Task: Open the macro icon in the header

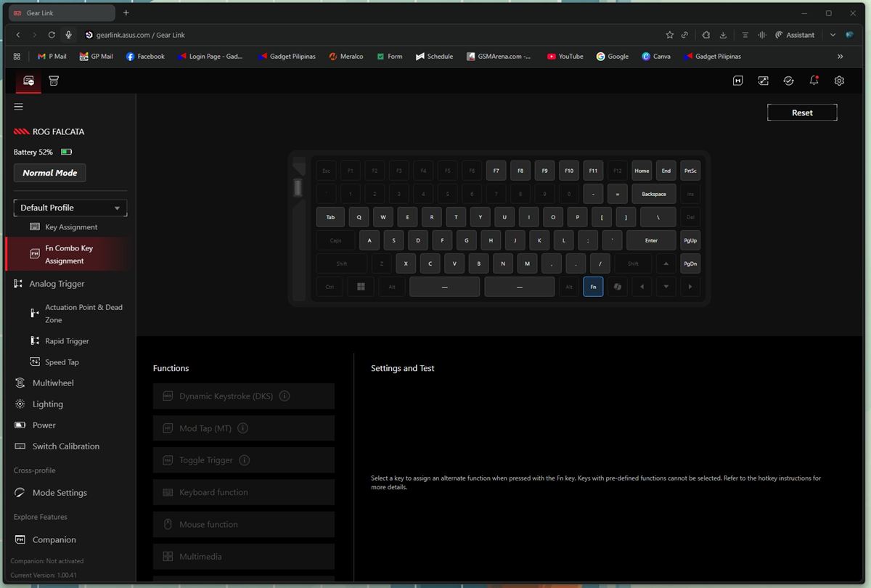Action: (x=738, y=81)
